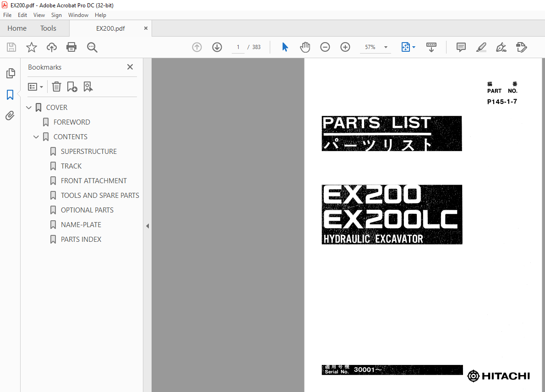Select the Highlight text tool
Image resolution: width=545 pixels, height=392 pixels.
click(481, 47)
